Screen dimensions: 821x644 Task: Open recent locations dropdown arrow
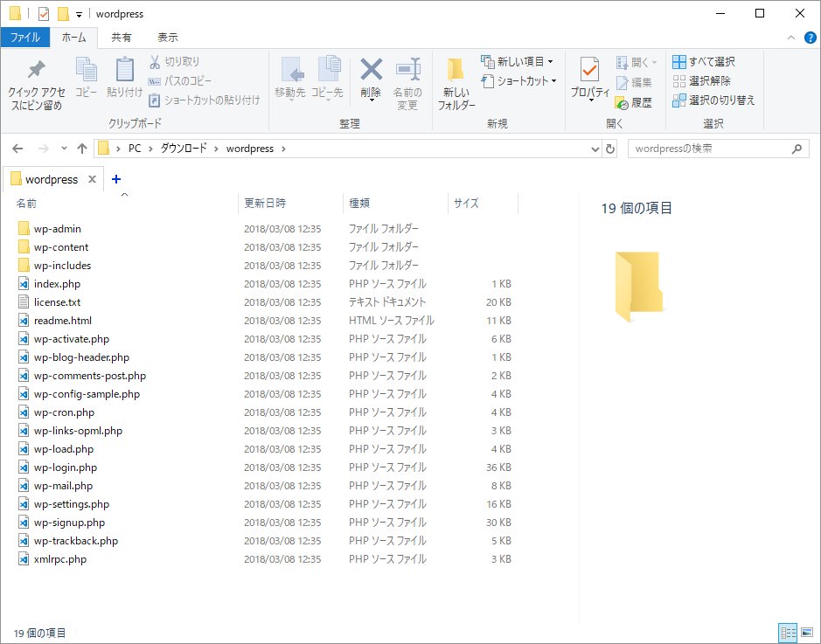(x=64, y=149)
